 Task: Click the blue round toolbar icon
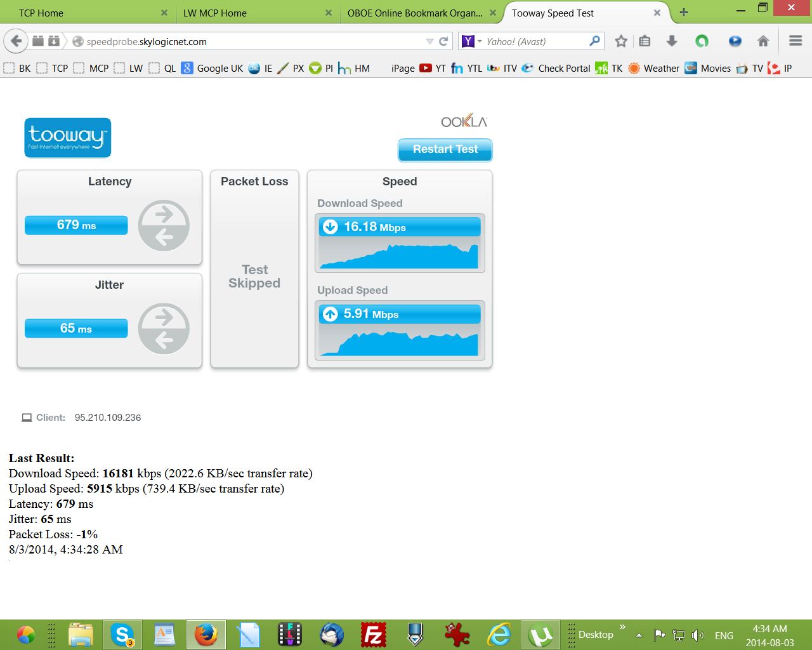[x=735, y=41]
